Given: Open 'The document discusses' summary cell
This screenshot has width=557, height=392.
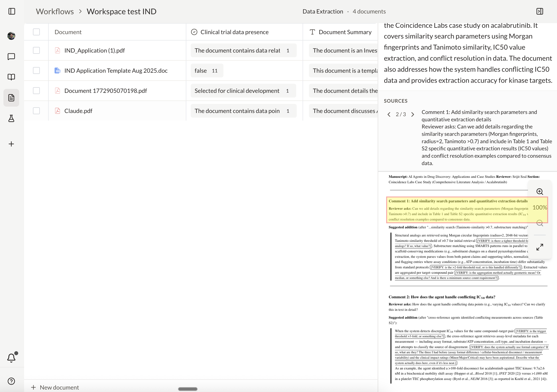Looking at the screenshot, I should (x=343, y=111).
